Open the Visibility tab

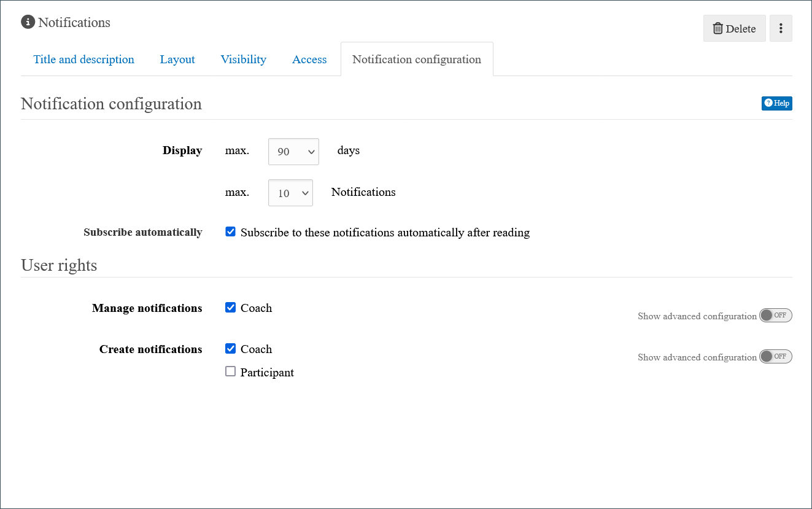244,60
